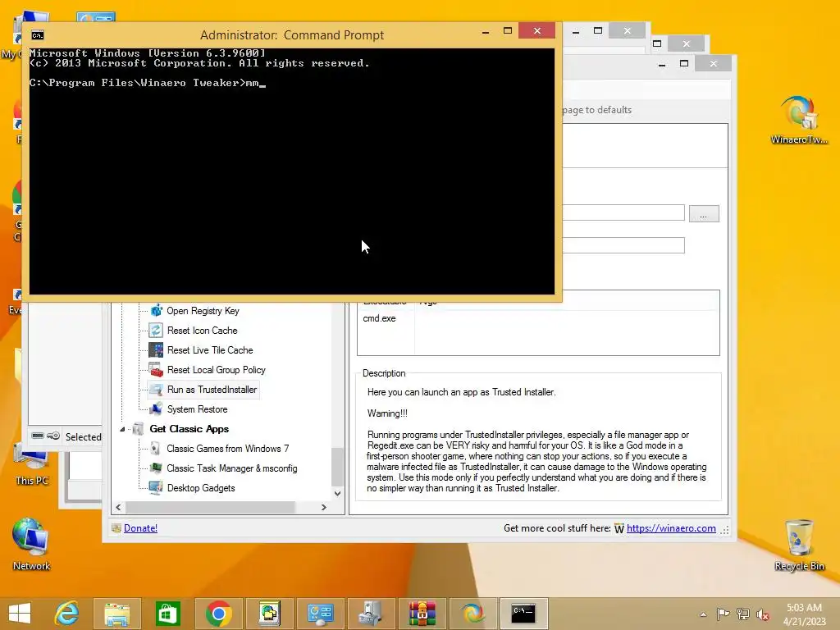The image size is (840, 630).
Task: Click the network tray icon
Action: click(743, 614)
